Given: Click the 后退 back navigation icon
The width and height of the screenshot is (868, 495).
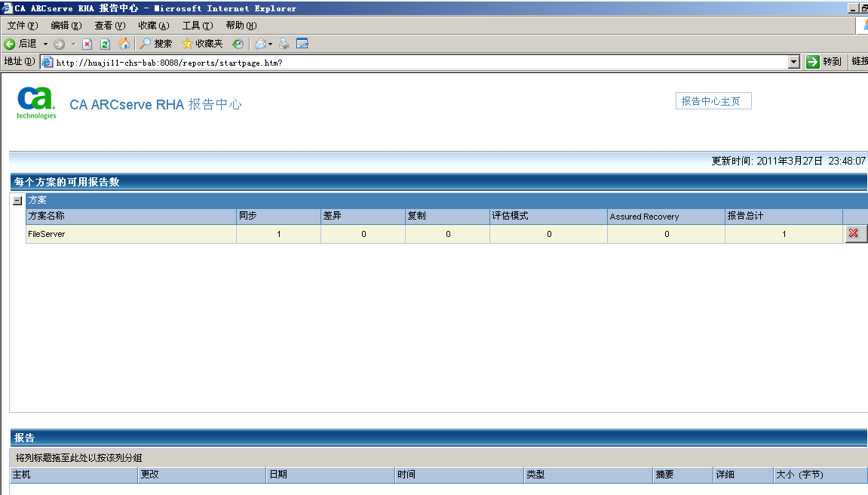Looking at the screenshot, I should [x=10, y=44].
